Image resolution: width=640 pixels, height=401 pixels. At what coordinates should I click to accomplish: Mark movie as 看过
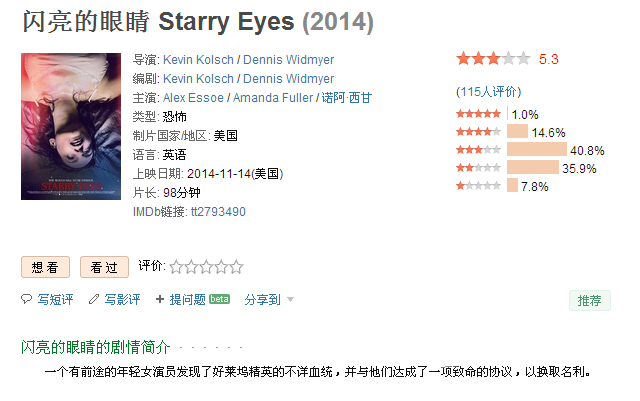click(x=104, y=267)
